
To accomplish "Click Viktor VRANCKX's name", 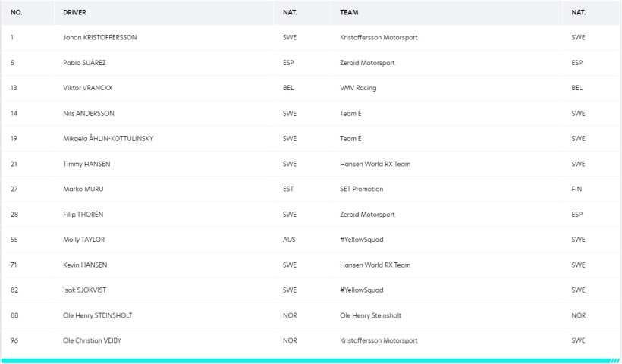I will (88, 88).
